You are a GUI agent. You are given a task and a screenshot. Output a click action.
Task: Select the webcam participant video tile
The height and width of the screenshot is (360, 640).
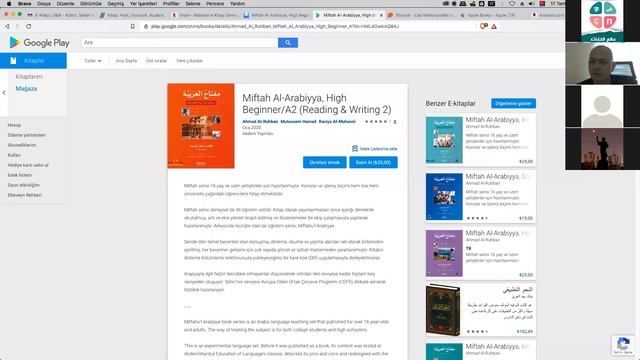[602, 63]
